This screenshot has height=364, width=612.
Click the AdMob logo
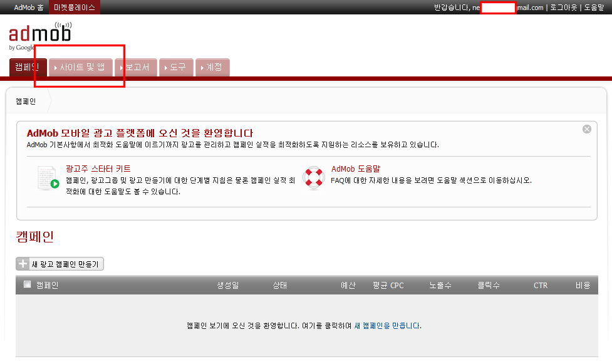tap(40, 37)
